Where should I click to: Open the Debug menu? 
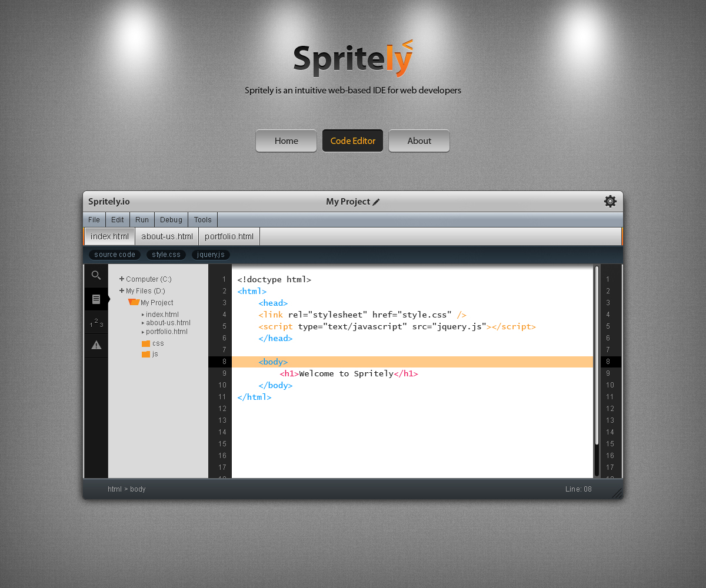171,220
